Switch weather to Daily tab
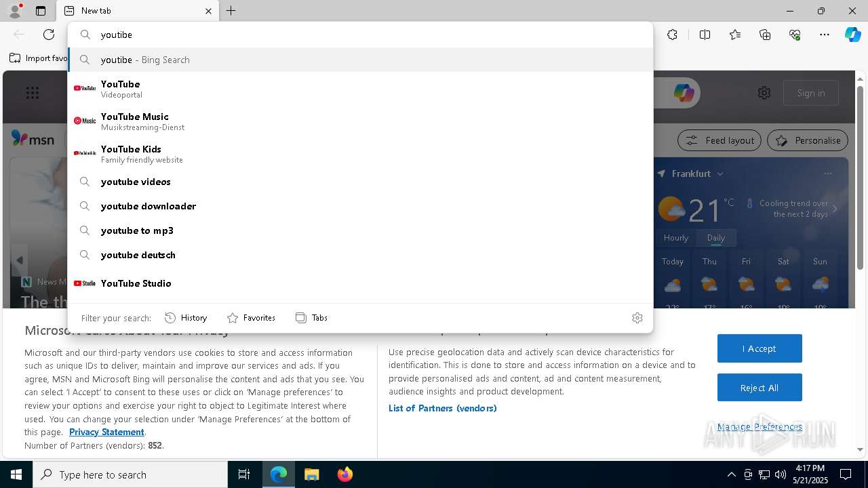 (716, 238)
